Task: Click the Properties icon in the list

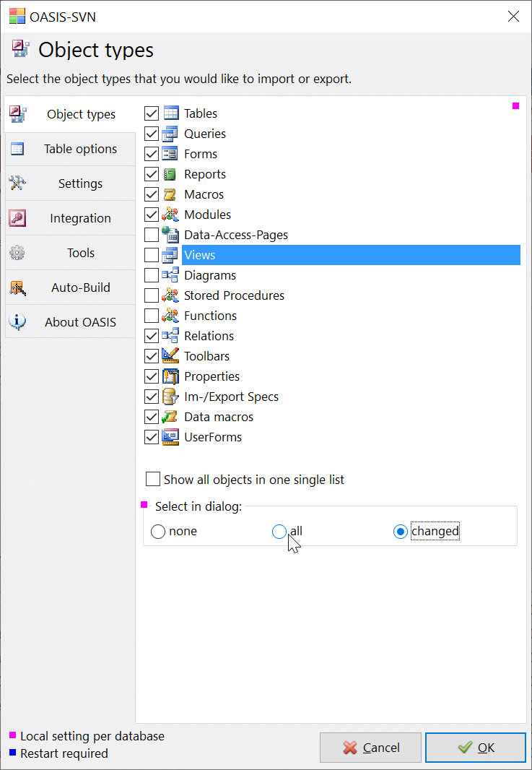Action: point(171,376)
